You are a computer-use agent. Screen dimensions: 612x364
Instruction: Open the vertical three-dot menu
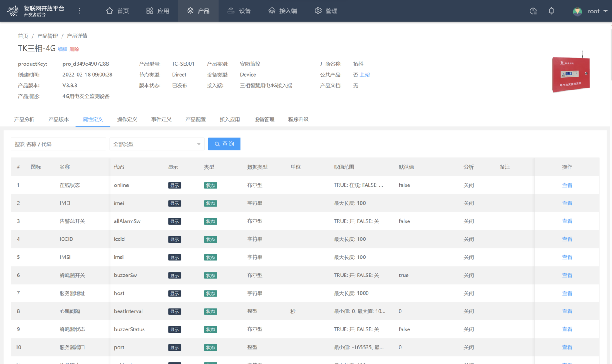[80, 11]
